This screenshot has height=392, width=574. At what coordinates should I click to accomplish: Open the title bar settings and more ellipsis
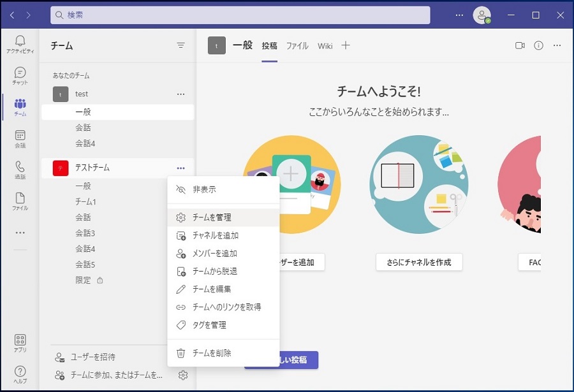pos(459,15)
